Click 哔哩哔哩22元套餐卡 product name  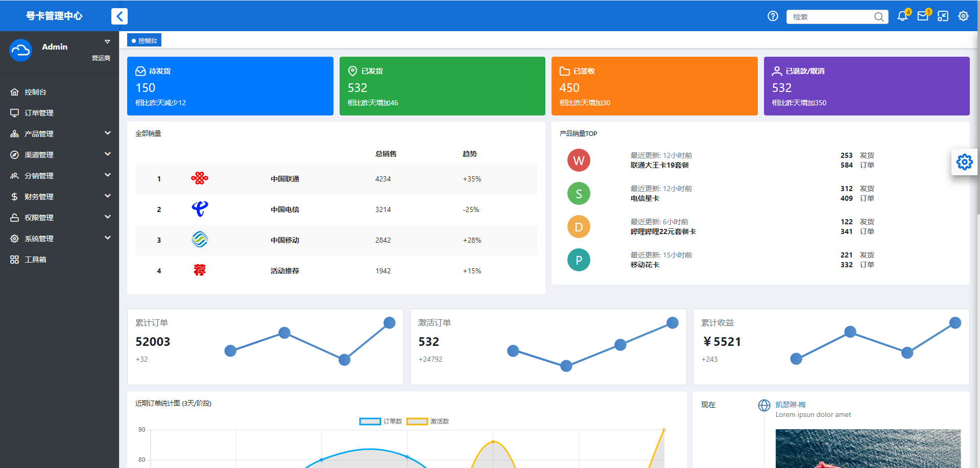point(663,231)
